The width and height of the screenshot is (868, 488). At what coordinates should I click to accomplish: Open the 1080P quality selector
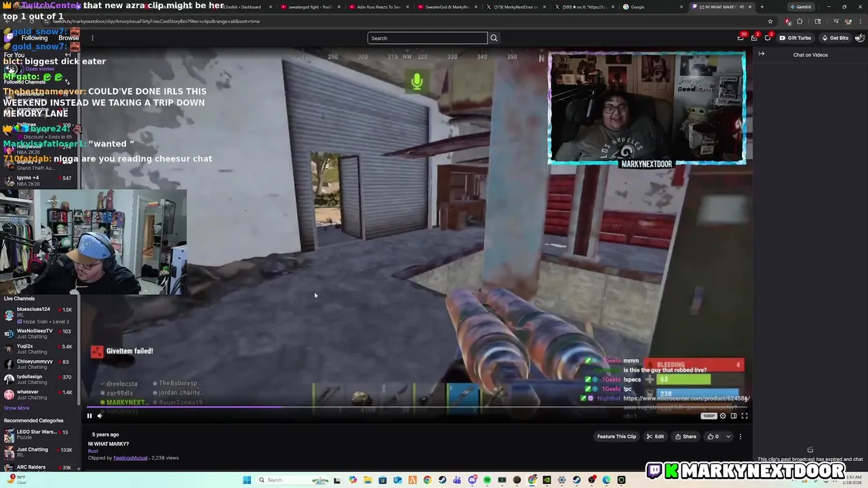pyautogui.click(x=709, y=416)
